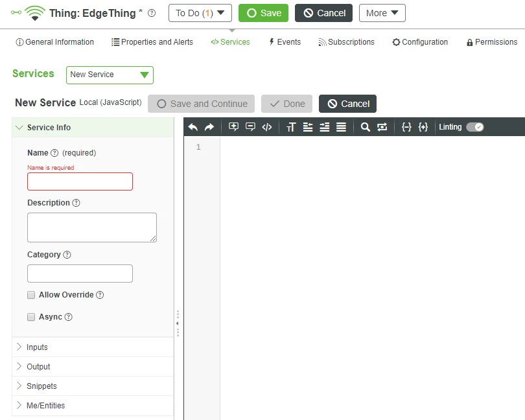Click the uncomment (minus bubble) icon

click(x=250, y=127)
